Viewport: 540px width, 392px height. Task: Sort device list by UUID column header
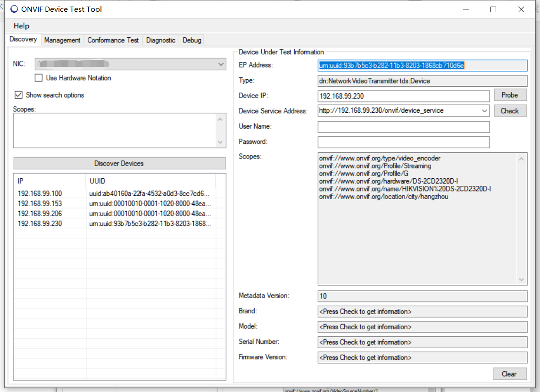[150, 181]
